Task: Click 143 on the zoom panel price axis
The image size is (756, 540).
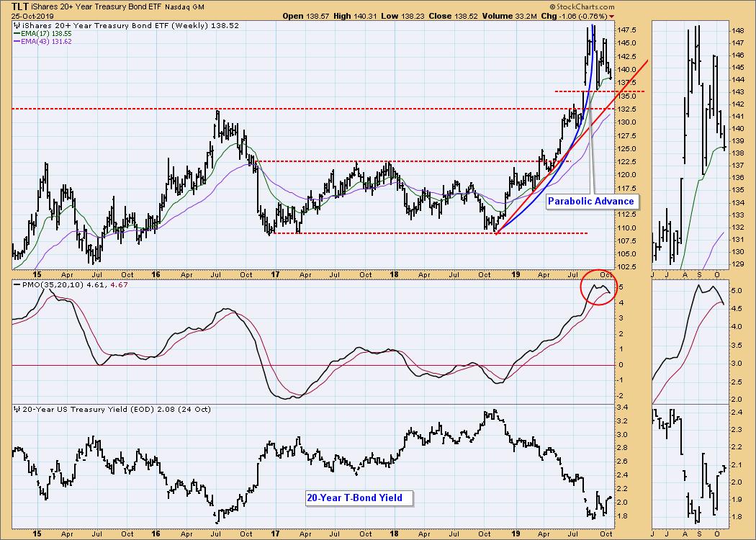Action: [738, 92]
